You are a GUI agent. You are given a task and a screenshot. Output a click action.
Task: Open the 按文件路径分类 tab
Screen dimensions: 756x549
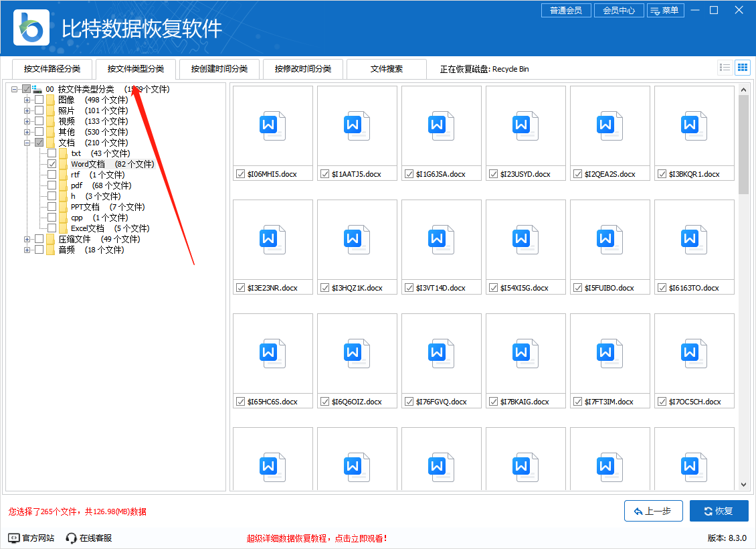tap(52, 69)
